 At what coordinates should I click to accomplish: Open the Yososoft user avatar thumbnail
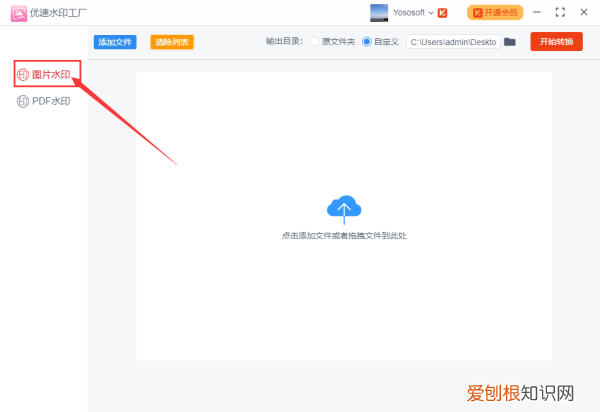pyautogui.click(x=379, y=13)
